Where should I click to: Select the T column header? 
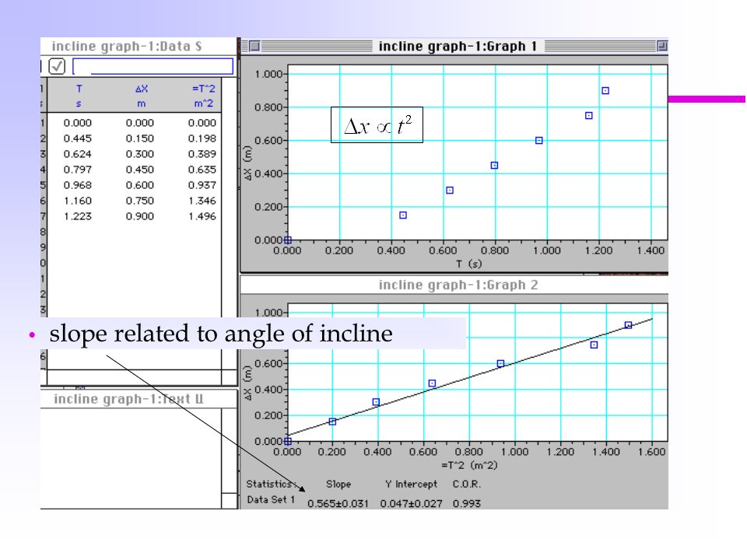click(79, 89)
